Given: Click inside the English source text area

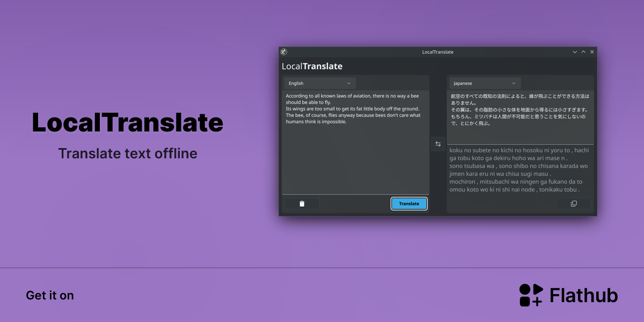Looking at the screenshot, I should coord(355,142).
